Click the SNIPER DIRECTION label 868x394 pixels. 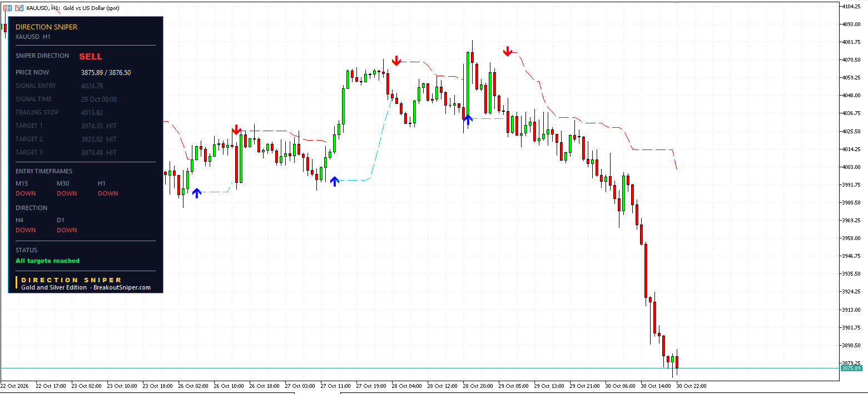coord(42,56)
